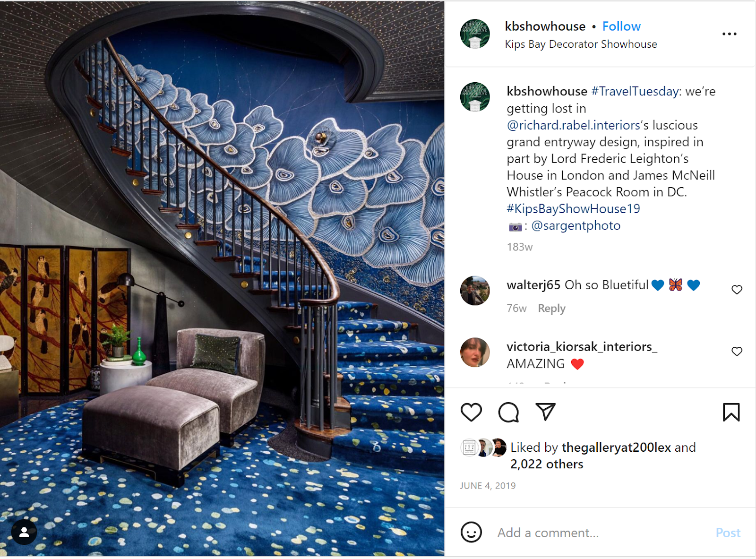Open emoji picker smiley icon
Screen dimensions: 756x559
point(471,532)
